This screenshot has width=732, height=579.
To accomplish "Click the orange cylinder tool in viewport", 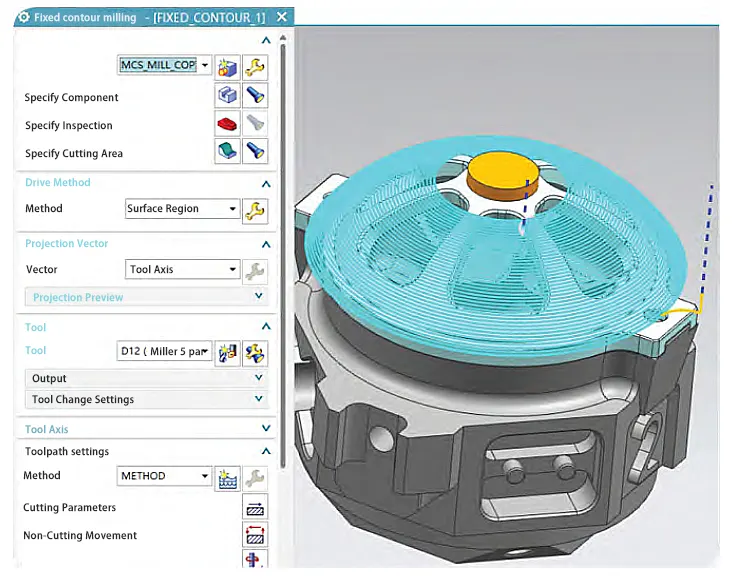I will [503, 176].
